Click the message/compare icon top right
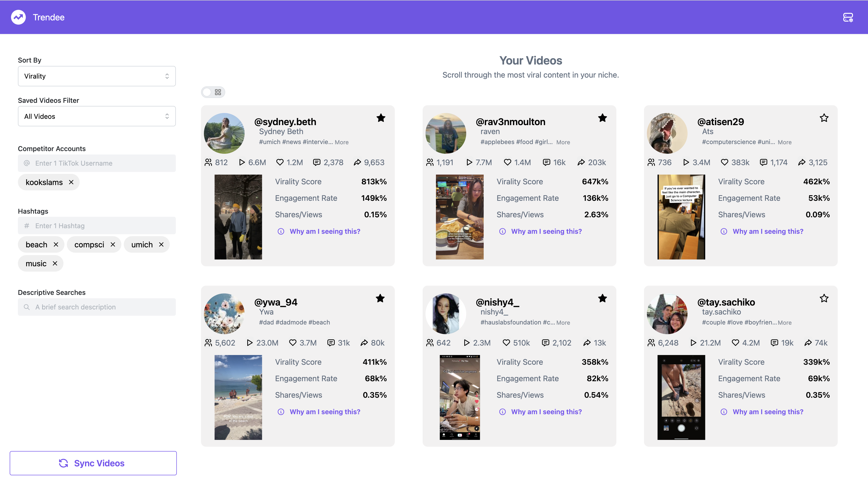 (848, 17)
